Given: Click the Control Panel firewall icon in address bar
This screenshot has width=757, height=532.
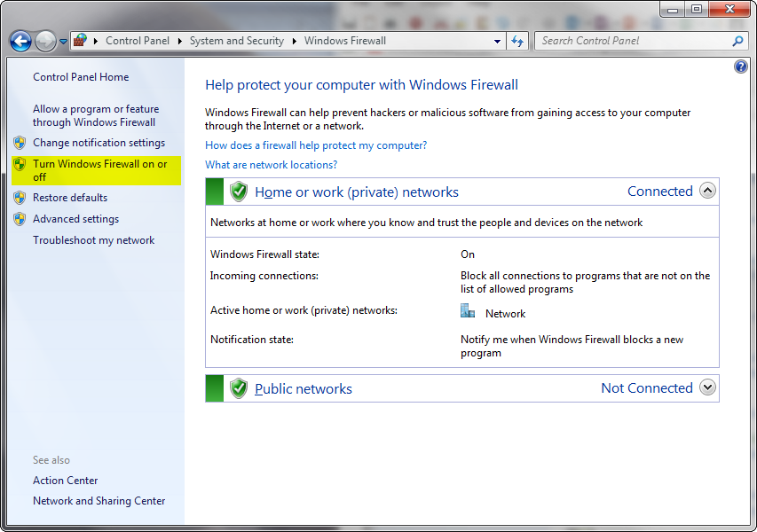Looking at the screenshot, I should click(x=81, y=41).
